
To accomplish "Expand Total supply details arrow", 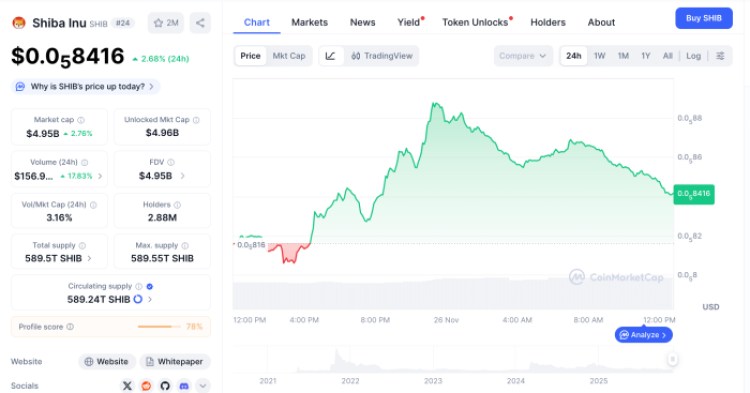I will [x=89, y=259].
